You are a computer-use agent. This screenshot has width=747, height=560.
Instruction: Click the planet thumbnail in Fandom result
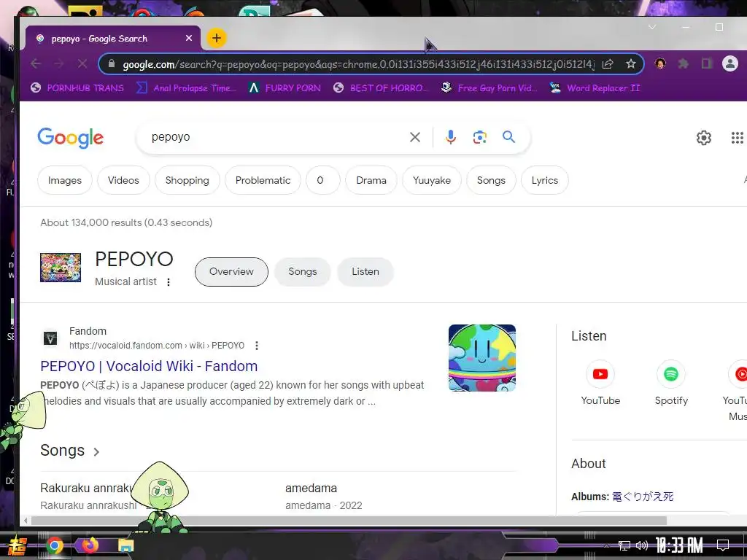(482, 358)
